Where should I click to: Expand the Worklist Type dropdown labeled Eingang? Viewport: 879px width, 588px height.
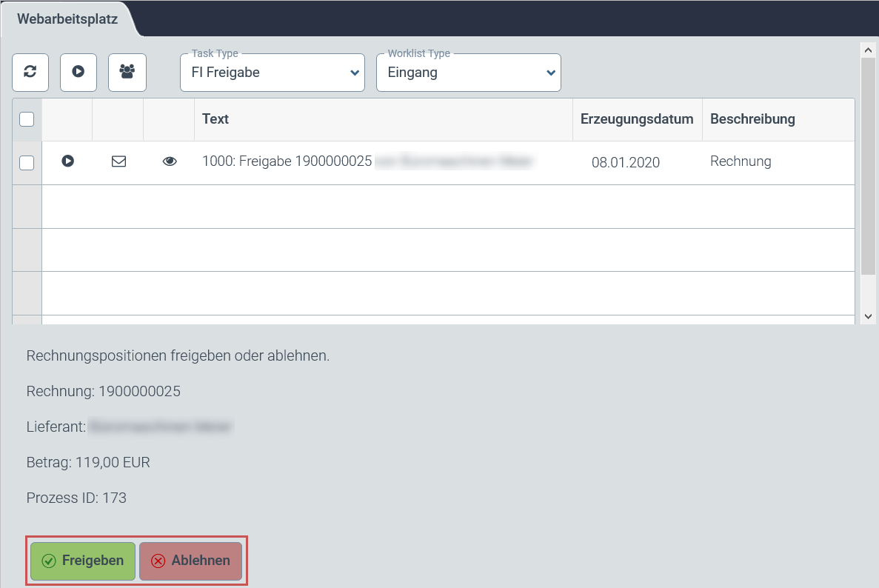468,73
